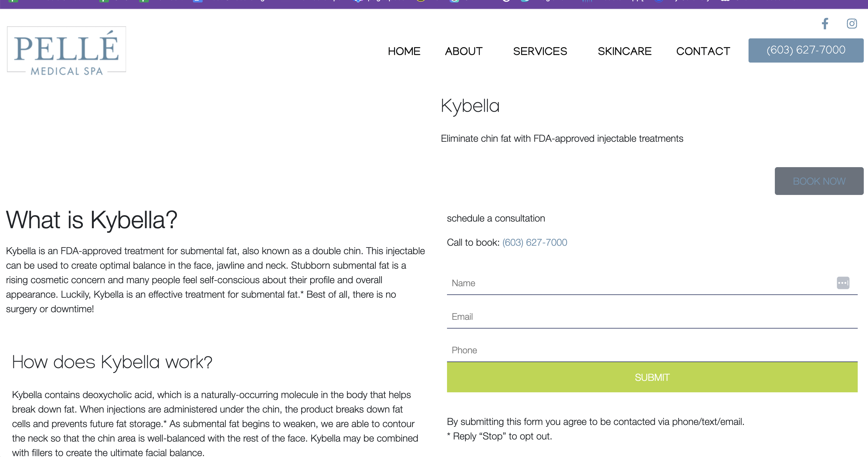The width and height of the screenshot is (868, 457).
Task: Open the Instagram profile icon
Action: (852, 24)
